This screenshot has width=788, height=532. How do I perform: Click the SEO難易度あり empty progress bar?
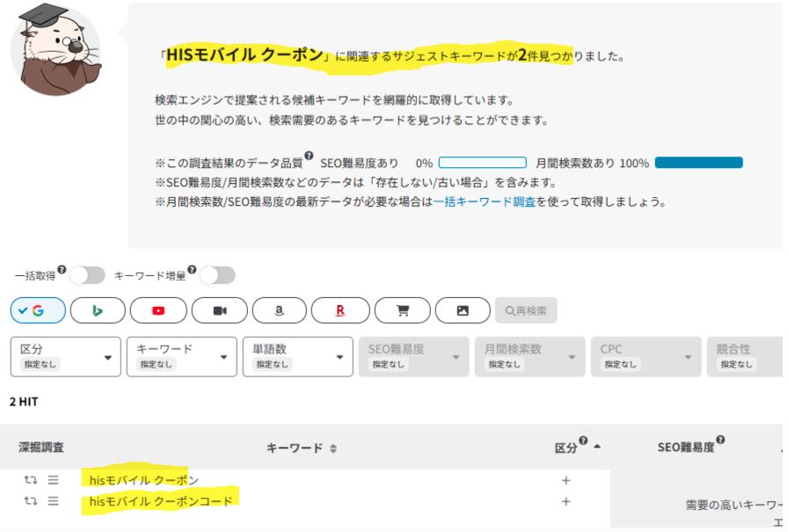point(483,163)
